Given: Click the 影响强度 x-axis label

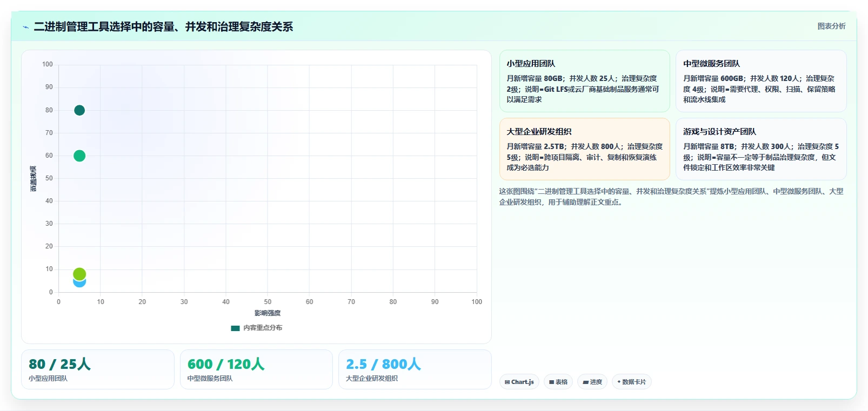Looking at the screenshot, I should tap(268, 313).
